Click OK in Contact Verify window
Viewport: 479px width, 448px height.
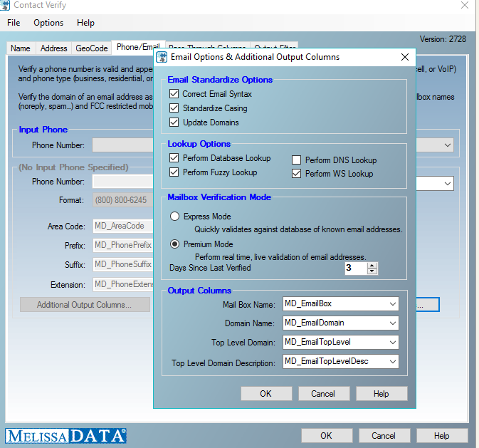[327, 435]
